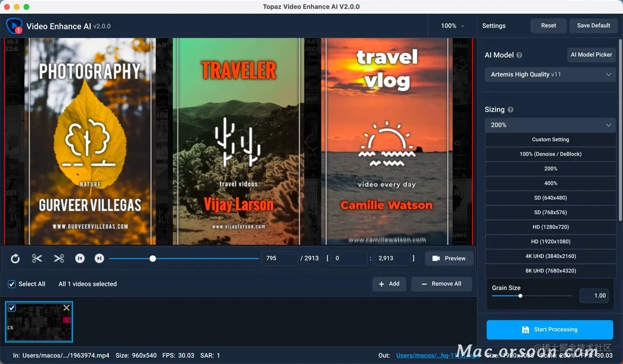Click the timeline playhead slider handle

[153, 258]
